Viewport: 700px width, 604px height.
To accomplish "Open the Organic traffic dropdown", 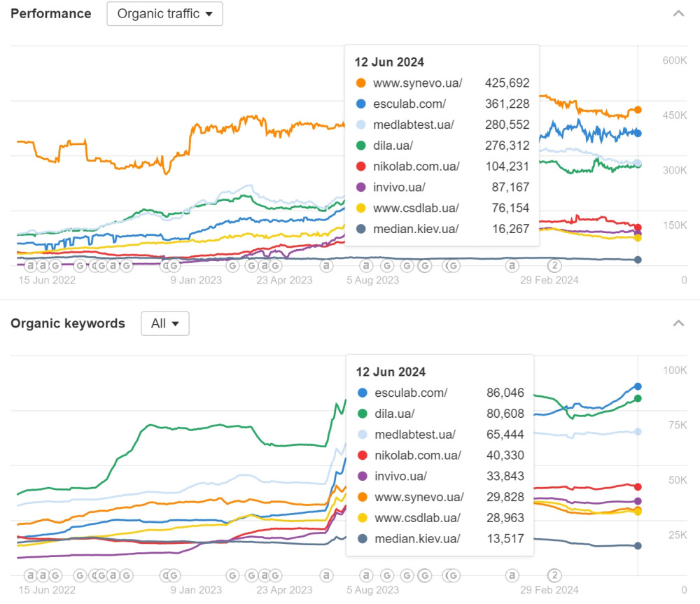I will [164, 14].
